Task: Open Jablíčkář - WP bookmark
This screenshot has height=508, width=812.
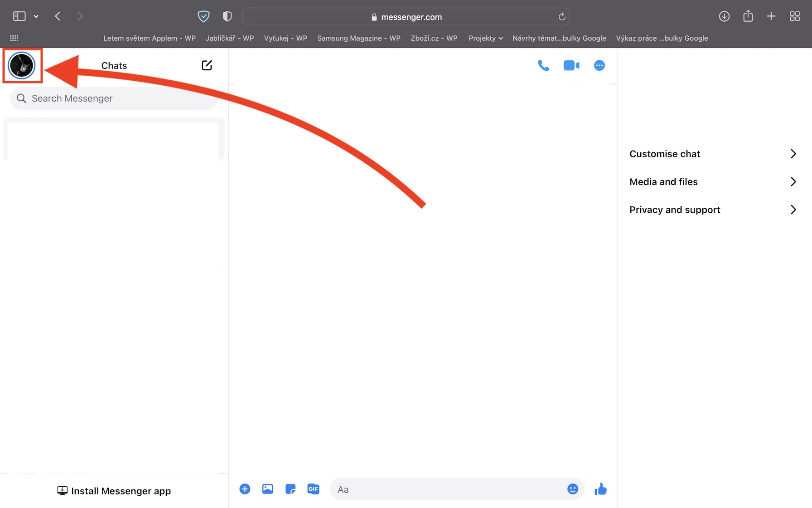Action: (x=230, y=38)
